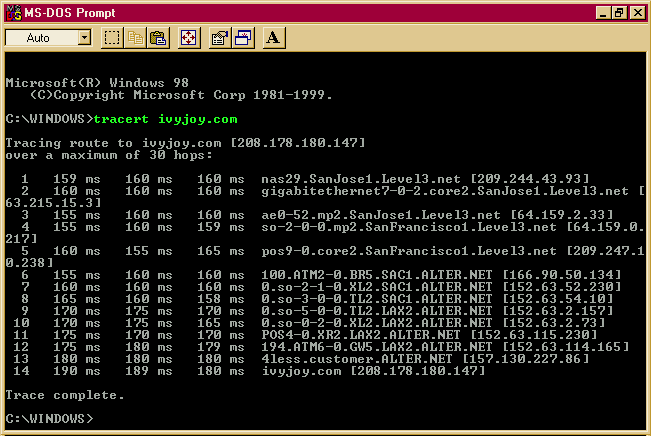Click the last C:\WINDOWS> prompt line
Viewport: 651px width, 436px height.
(49, 419)
